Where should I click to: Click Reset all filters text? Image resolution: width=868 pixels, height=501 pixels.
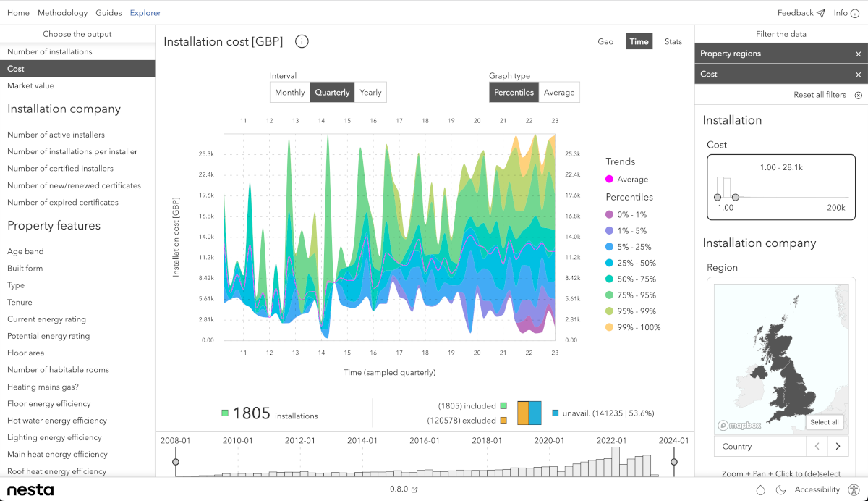(820, 95)
